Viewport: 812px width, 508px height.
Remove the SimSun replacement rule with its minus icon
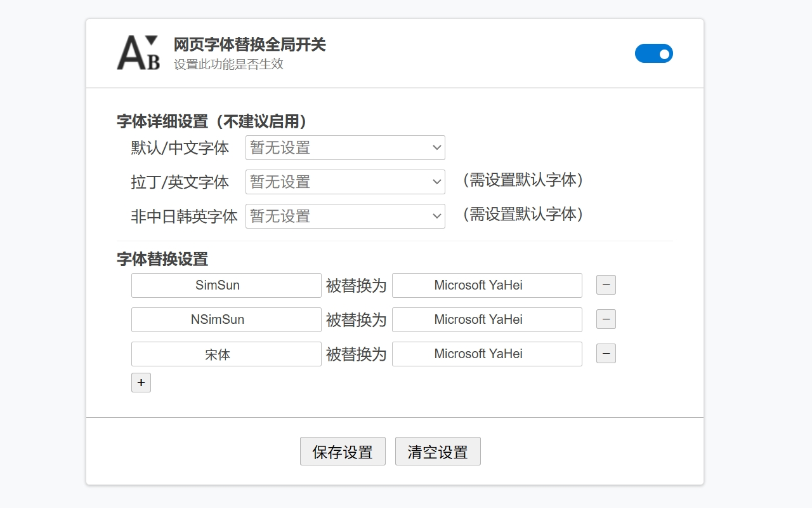coord(606,285)
